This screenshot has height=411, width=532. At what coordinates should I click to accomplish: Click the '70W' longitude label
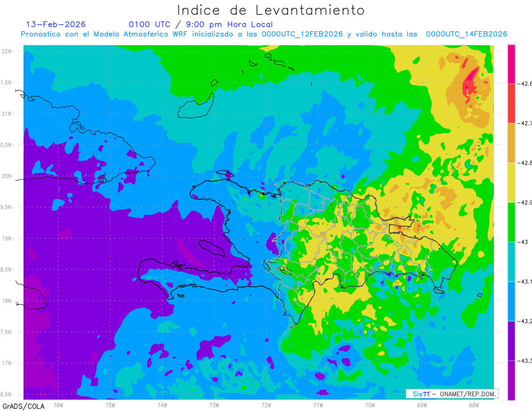coord(370,405)
